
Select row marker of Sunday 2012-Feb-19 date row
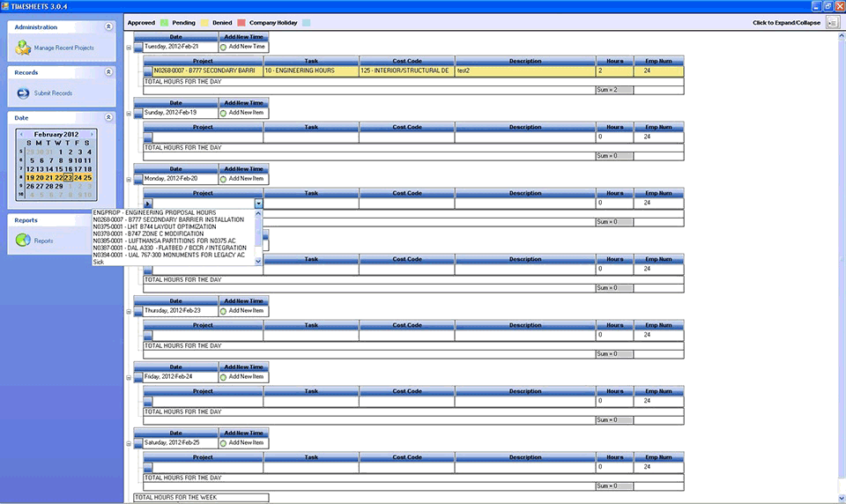click(138, 113)
